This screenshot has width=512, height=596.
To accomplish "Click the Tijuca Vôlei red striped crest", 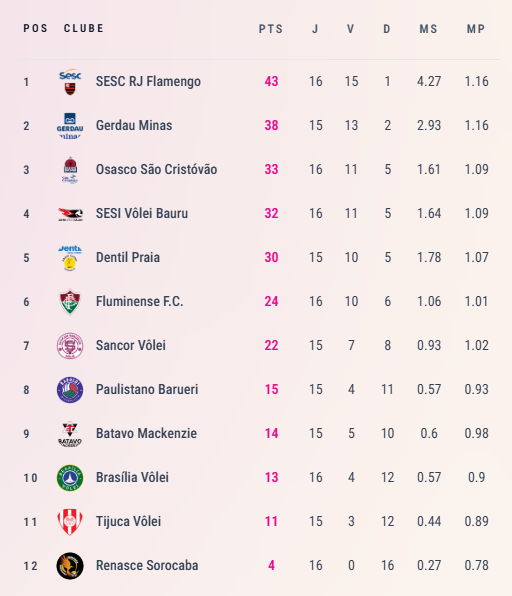I will coord(70,522).
